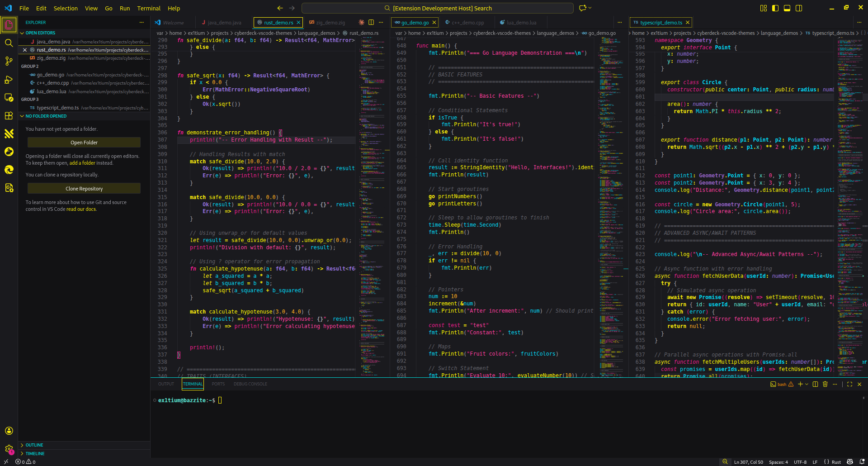The image size is (868, 466).
Task: Click the read our docs link
Action: tap(82, 209)
